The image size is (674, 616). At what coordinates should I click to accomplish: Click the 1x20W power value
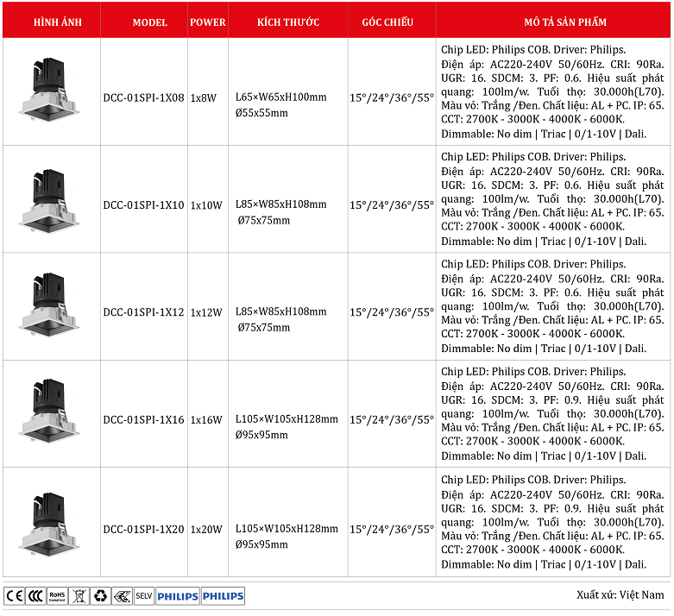tap(206, 529)
